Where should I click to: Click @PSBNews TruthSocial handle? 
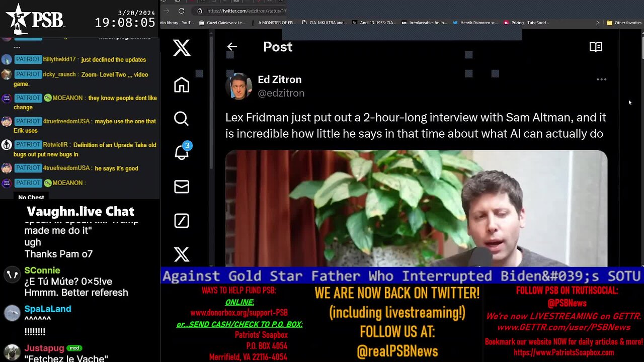[567, 303]
